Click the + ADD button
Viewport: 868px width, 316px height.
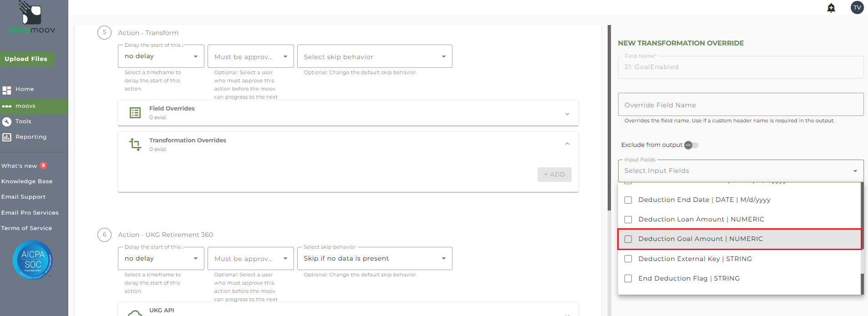tap(554, 175)
